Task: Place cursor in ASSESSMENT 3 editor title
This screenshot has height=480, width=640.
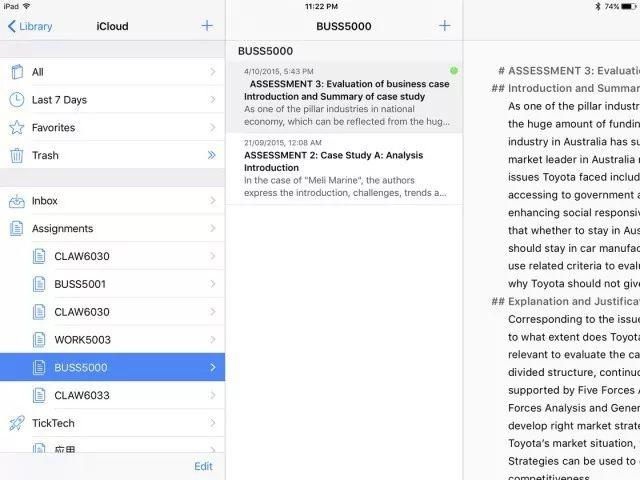Action: (x=574, y=71)
